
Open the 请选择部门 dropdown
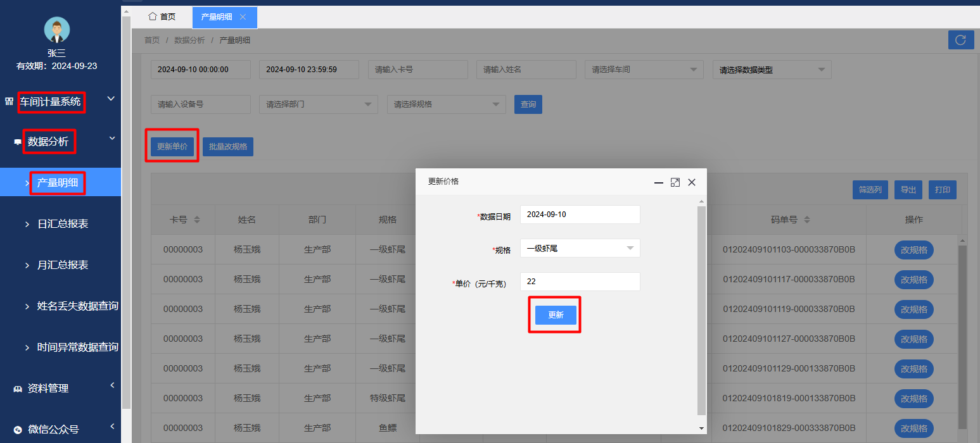point(318,104)
